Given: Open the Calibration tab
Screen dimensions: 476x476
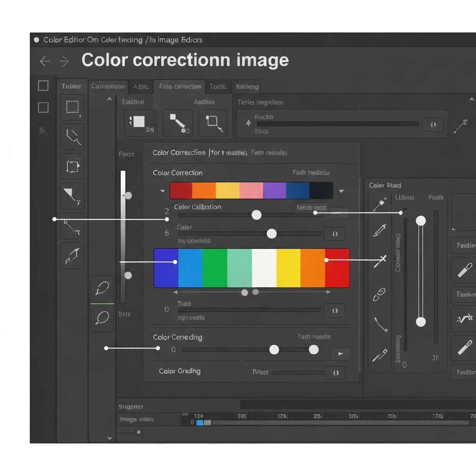Looking at the screenshot, I should (x=108, y=87).
